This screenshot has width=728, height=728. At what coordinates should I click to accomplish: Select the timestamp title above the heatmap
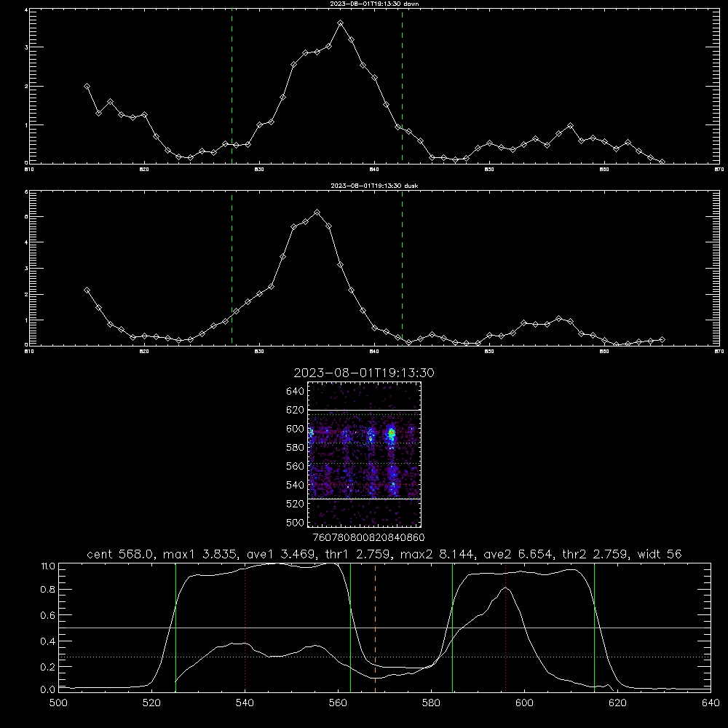(x=364, y=373)
